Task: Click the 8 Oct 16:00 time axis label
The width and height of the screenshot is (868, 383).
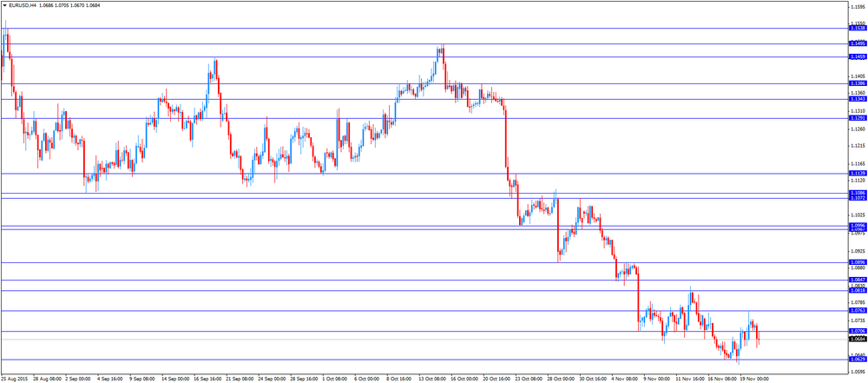Action: tap(399, 380)
